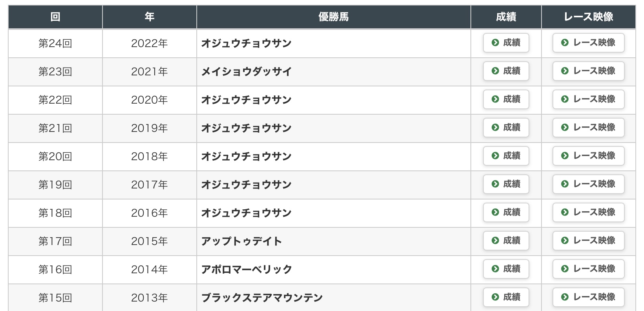Play レース映像 for the 2022 race

(588, 43)
